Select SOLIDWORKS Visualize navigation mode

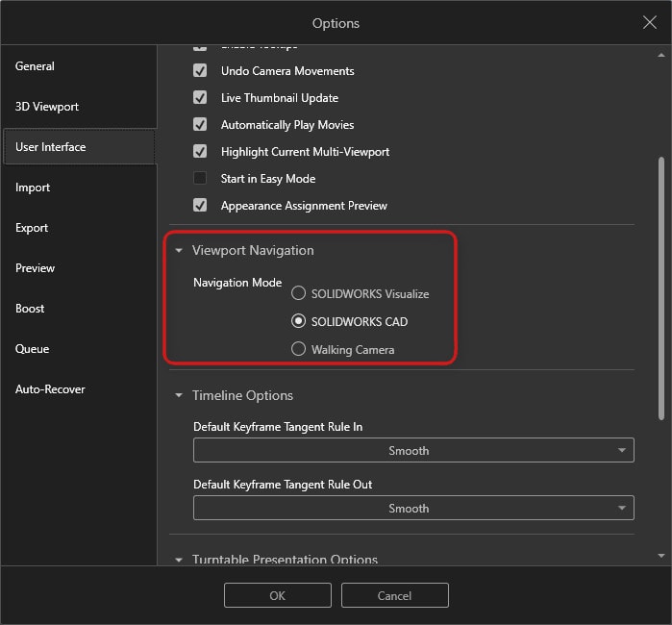click(299, 294)
